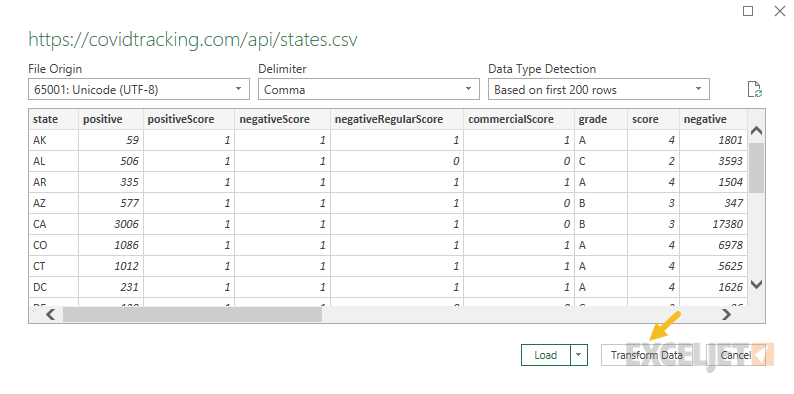The height and width of the screenshot is (394, 794).
Task: Click the dialog title URL text
Action: [193, 40]
